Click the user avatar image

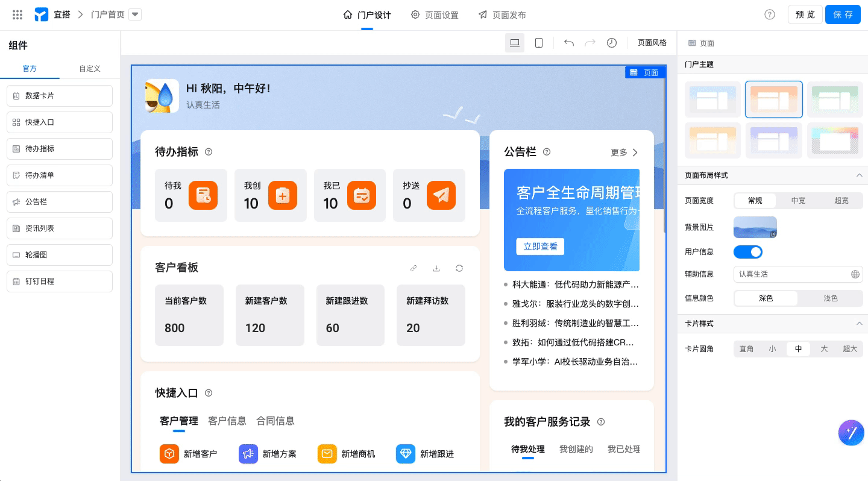[x=162, y=96]
